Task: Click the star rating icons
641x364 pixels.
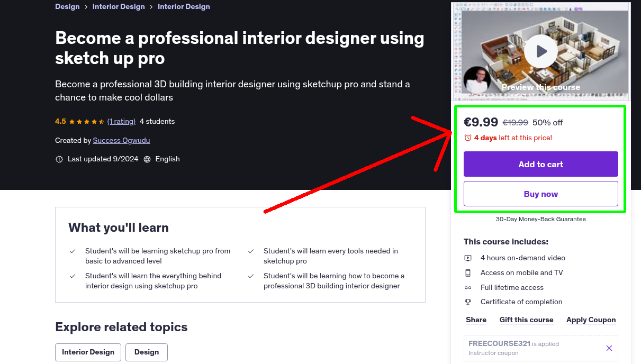Action: 87,122
